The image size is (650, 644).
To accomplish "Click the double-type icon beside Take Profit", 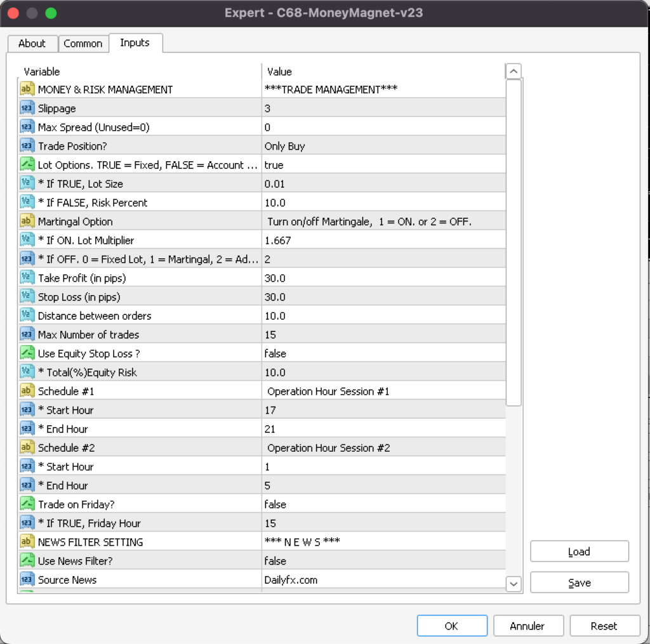I will [27, 278].
